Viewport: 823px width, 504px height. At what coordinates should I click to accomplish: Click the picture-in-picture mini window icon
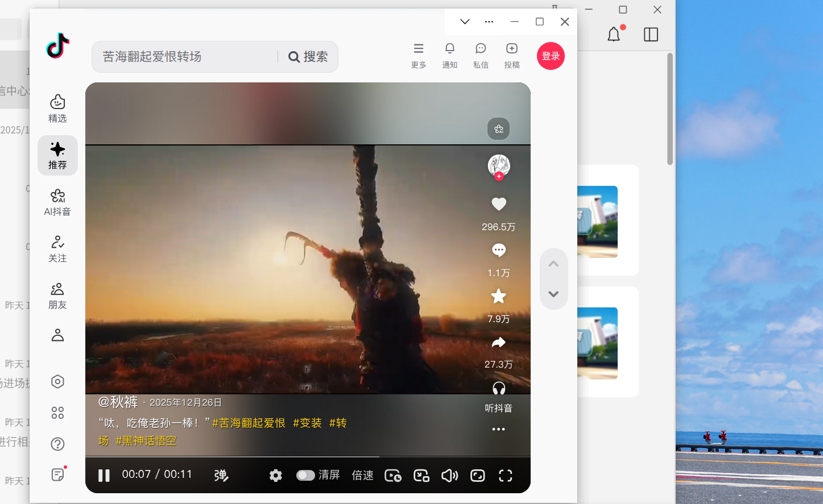pos(421,476)
